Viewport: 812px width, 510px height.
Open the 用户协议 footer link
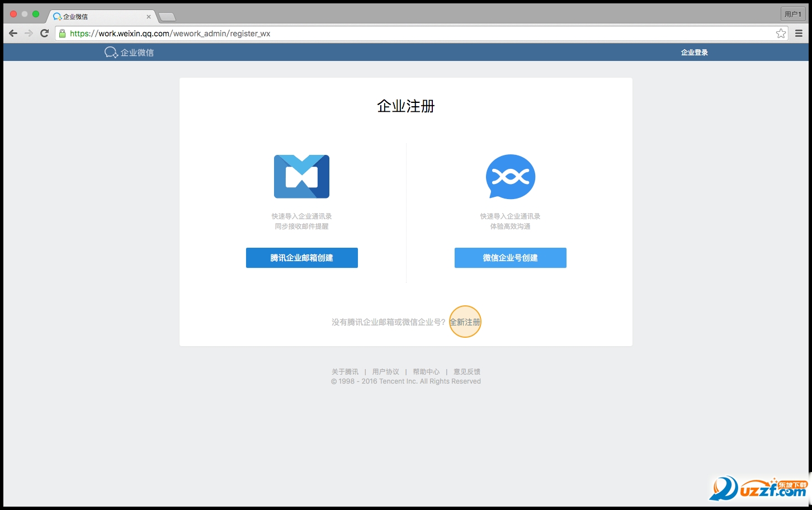click(x=386, y=372)
